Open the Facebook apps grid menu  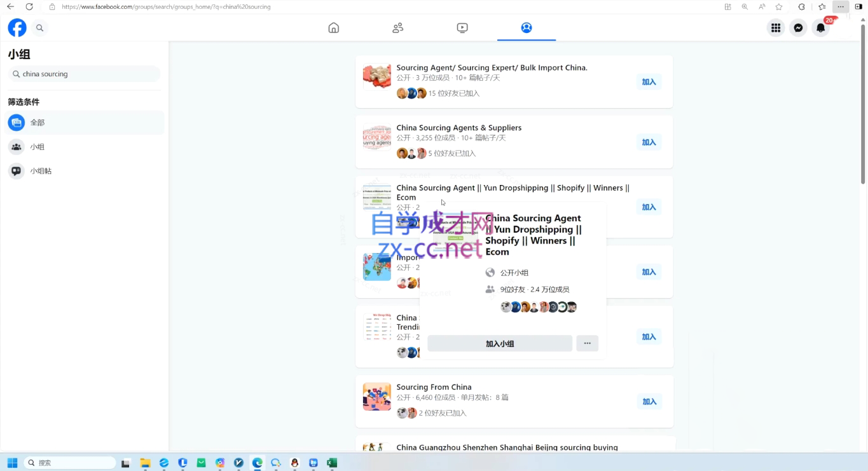tap(776, 28)
